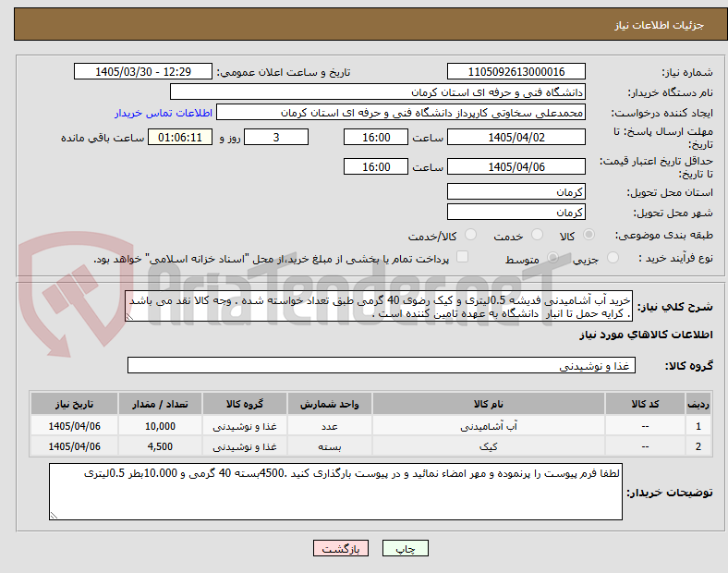728x573 pixels.
Task: Click the buyer description text area
Action: coord(335,492)
